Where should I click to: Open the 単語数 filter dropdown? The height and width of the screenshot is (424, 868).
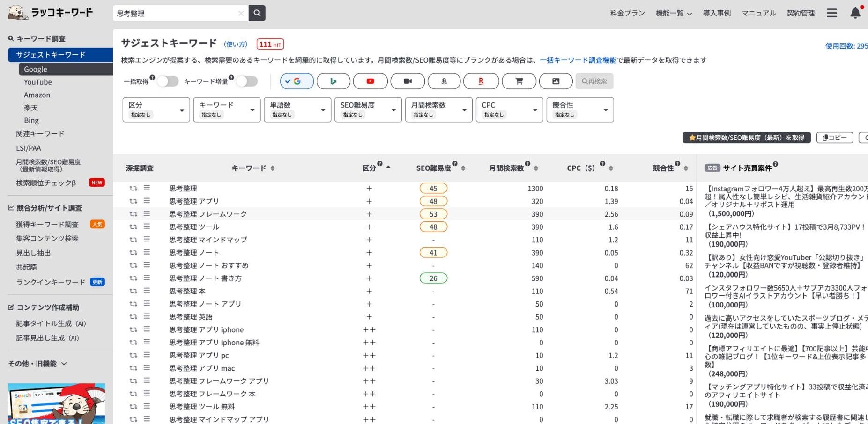click(297, 110)
